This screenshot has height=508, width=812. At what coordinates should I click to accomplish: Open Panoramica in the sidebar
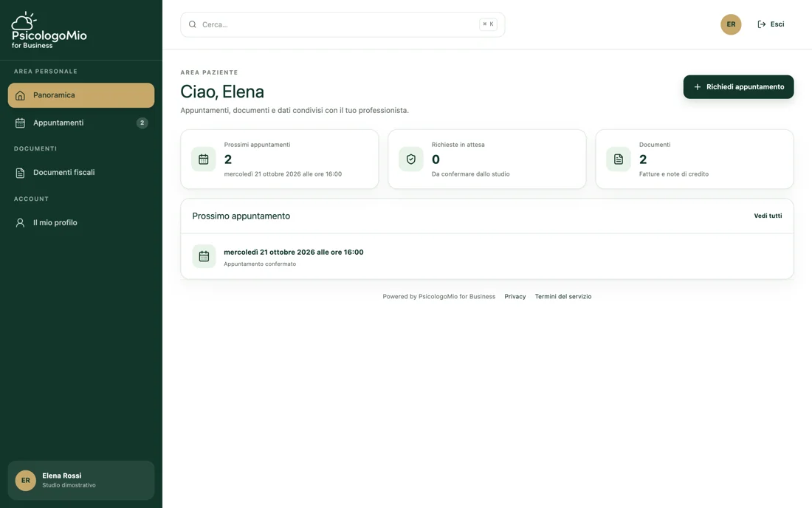click(x=80, y=95)
